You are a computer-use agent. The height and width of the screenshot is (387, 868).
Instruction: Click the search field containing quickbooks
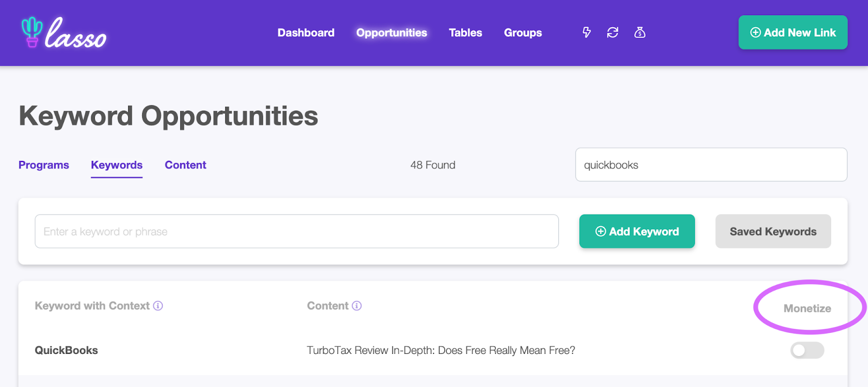click(x=711, y=165)
